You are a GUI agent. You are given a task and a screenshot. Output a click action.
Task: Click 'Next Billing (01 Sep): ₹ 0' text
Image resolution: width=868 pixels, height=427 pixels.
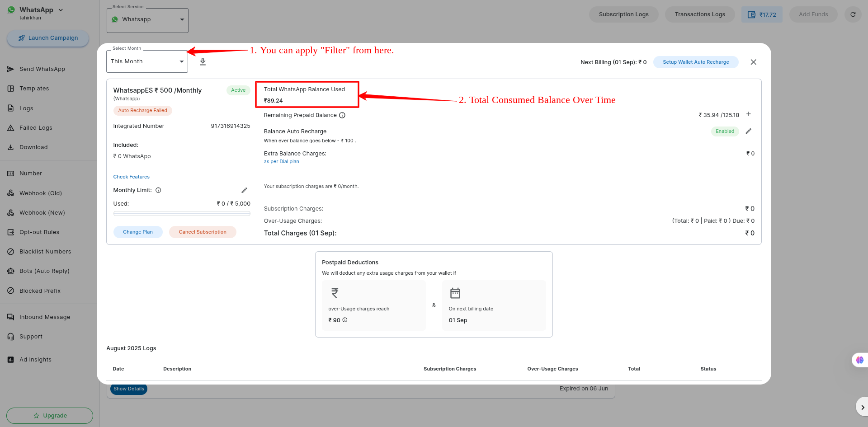click(613, 62)
